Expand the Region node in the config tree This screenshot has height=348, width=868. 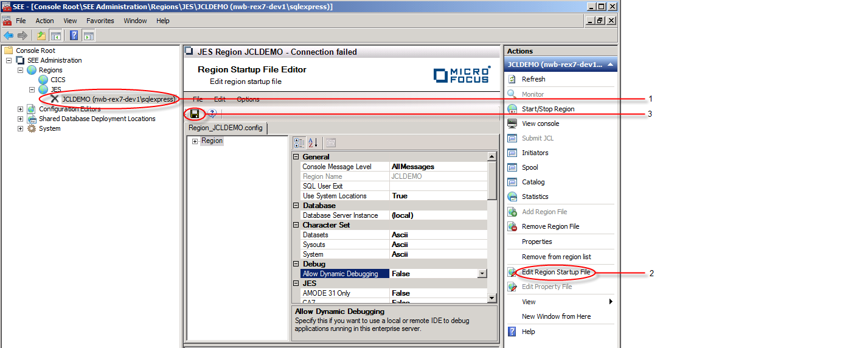pos(195,141)
